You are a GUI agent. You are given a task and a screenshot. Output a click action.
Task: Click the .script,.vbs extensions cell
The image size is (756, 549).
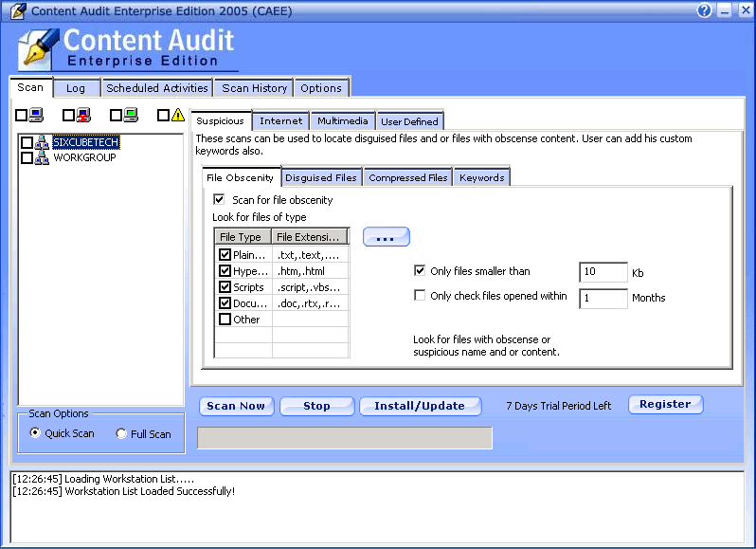(x=311, y=287)
